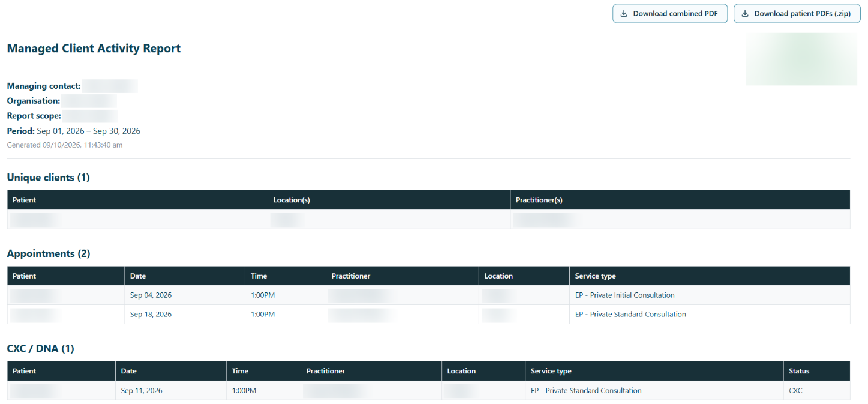Click the period Sep 01 – Sep 30, 2026
Screen dimensions: 868x404
click(89, 131)
